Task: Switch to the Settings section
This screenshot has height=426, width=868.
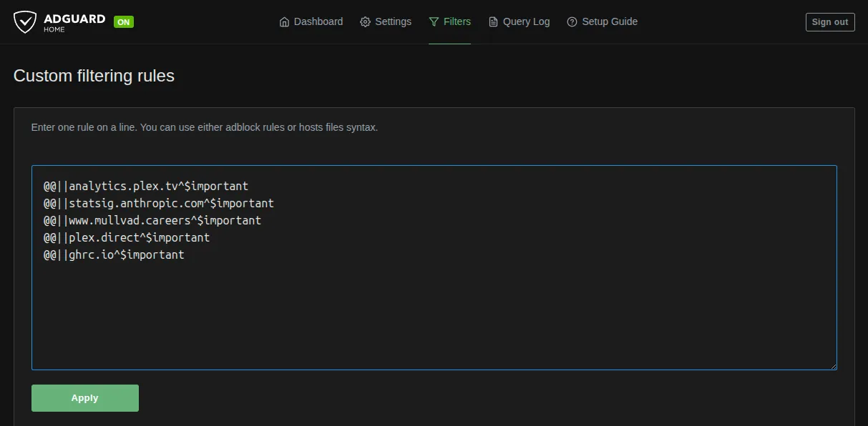Action: pos(392,21)
